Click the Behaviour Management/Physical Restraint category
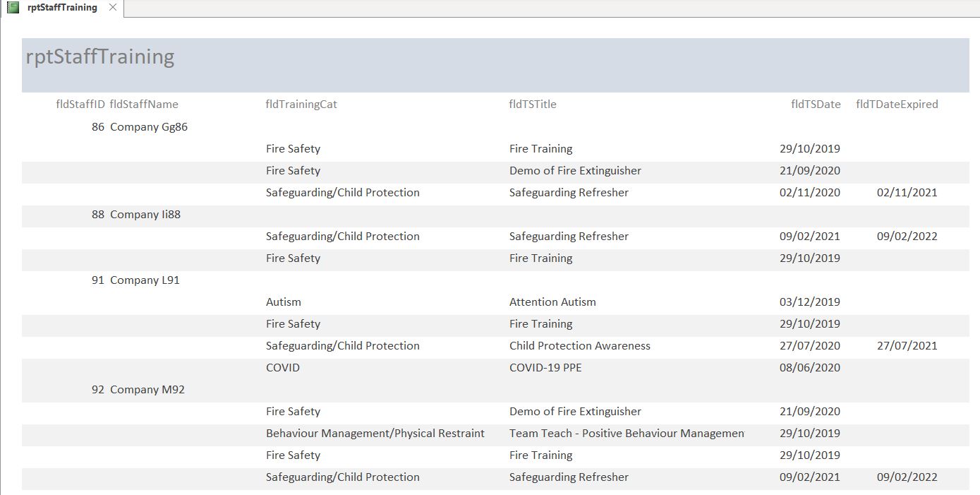 [x=375, y=434]
